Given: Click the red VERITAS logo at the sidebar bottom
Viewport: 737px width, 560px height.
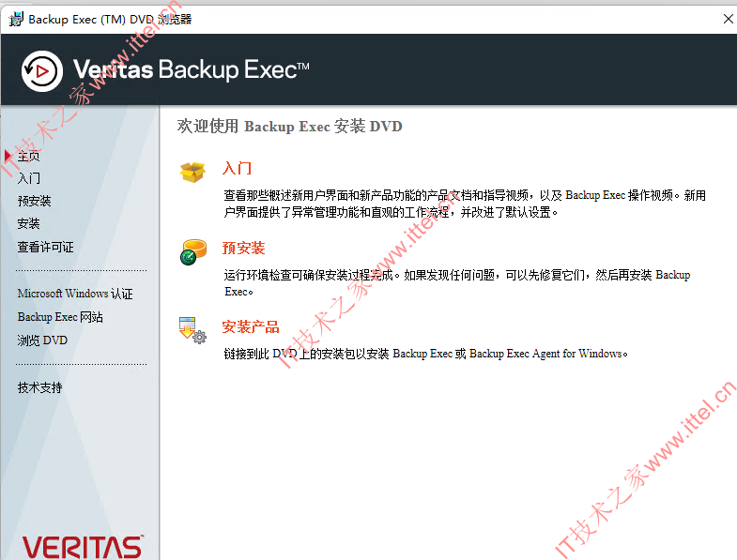Looking at the screenshot, I should 83,547.
